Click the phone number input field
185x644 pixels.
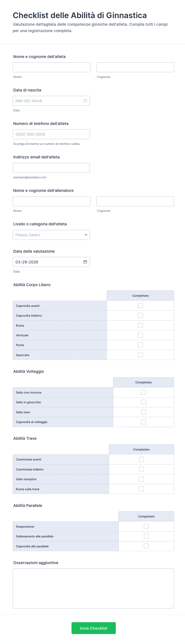pyautogui.click(x=51, y=134)
